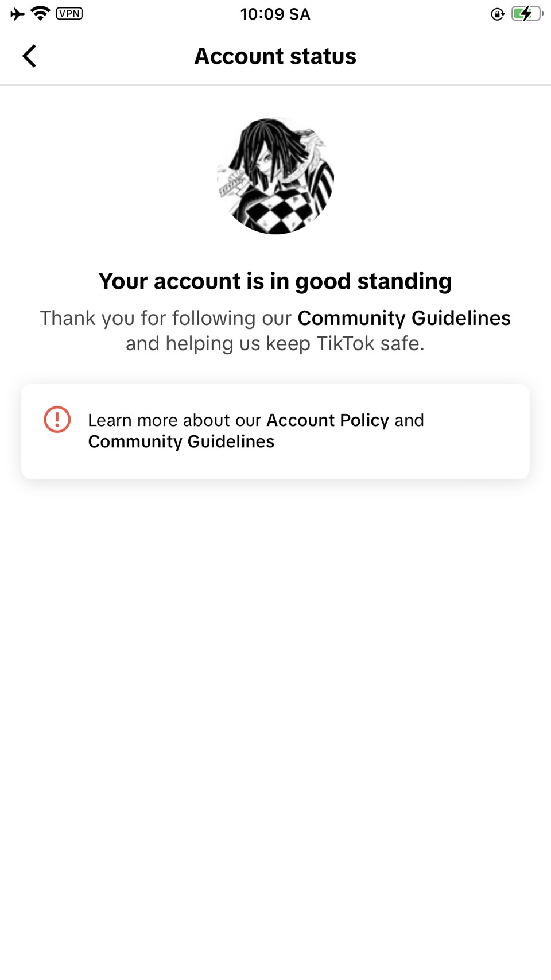Open Community Guidelines in the thank-you message
Image resolution: width=551 pixels, height=980 pixels.
[403, 318]
